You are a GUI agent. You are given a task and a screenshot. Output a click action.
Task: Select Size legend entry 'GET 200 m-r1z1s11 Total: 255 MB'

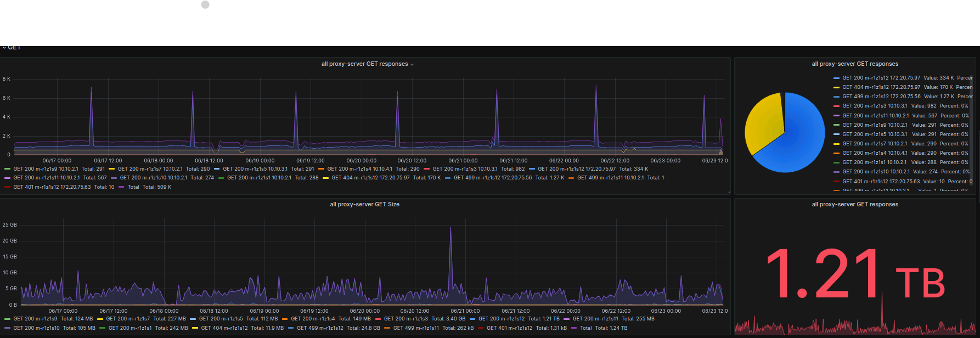(609, 319)
